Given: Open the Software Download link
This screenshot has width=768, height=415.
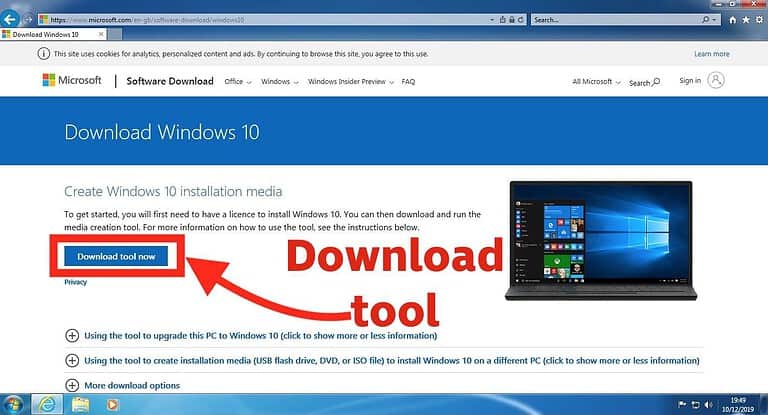Looking at the screenshot, I should tap(170, 81).
